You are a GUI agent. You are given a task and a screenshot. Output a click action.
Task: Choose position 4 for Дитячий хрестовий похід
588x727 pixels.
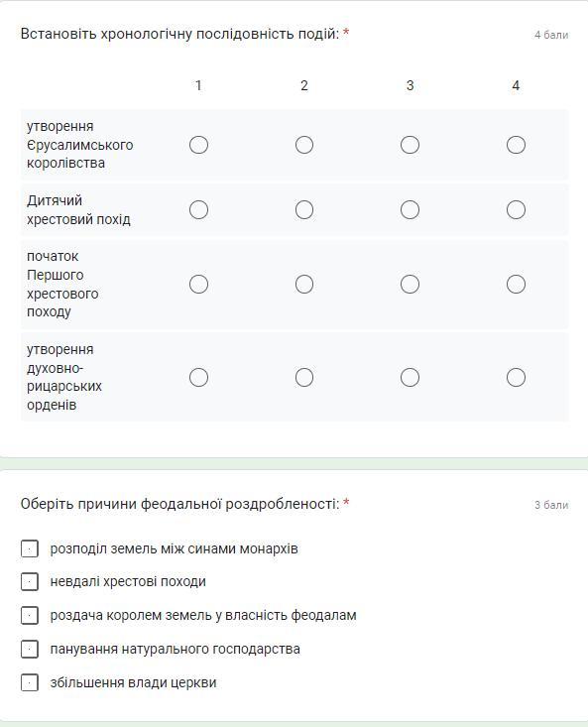(x=516, y=209)
